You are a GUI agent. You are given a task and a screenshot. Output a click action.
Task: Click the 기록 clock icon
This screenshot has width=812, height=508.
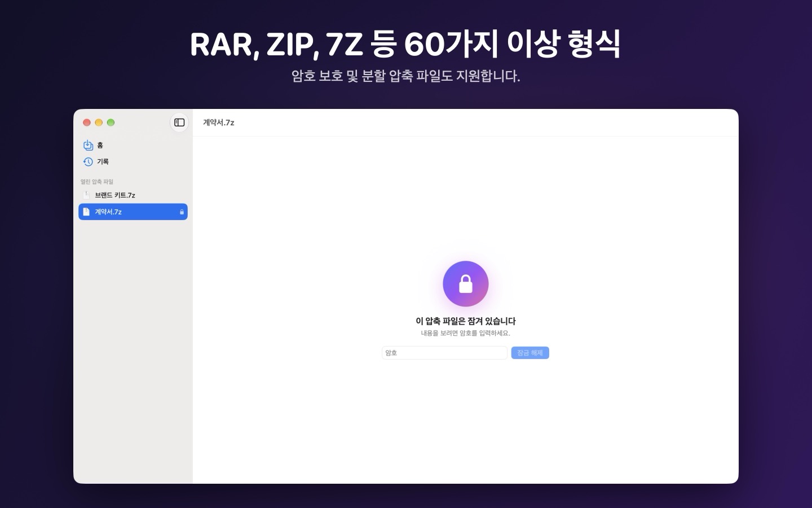click(x=88, y=162)
